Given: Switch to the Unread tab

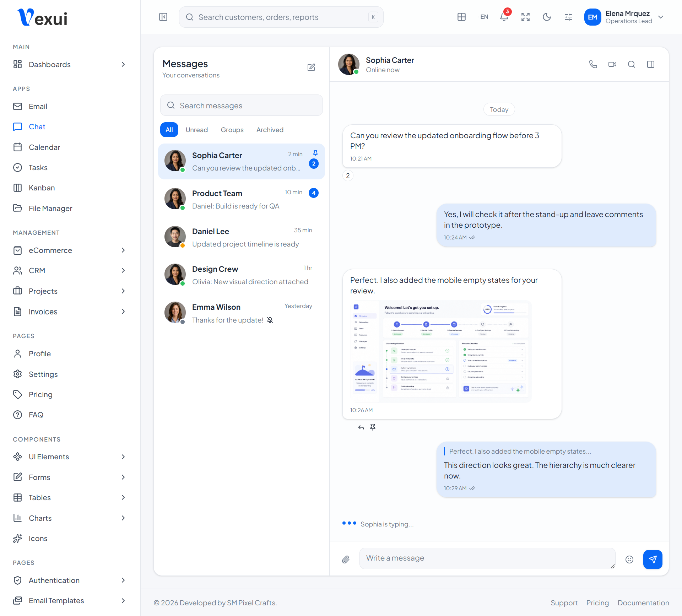Looking at the screenshot, I should 197,130.
